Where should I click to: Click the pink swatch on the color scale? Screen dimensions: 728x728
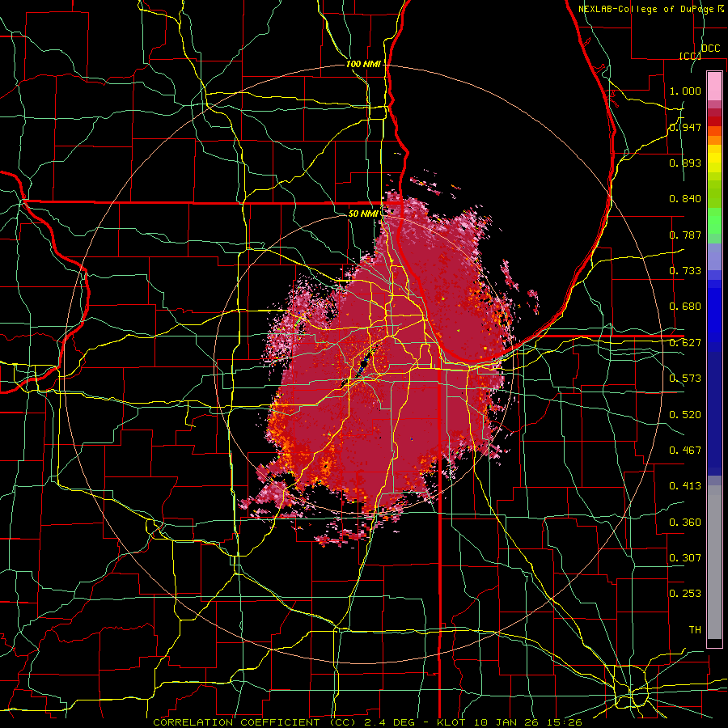pos(714,86)
